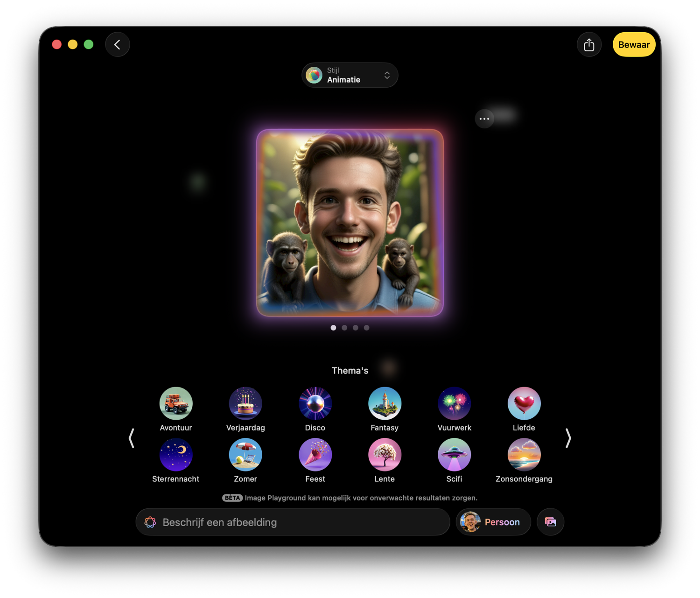Choose the Liefde heart theme
The width and height of the screenshot is (700, 598).
524,403
